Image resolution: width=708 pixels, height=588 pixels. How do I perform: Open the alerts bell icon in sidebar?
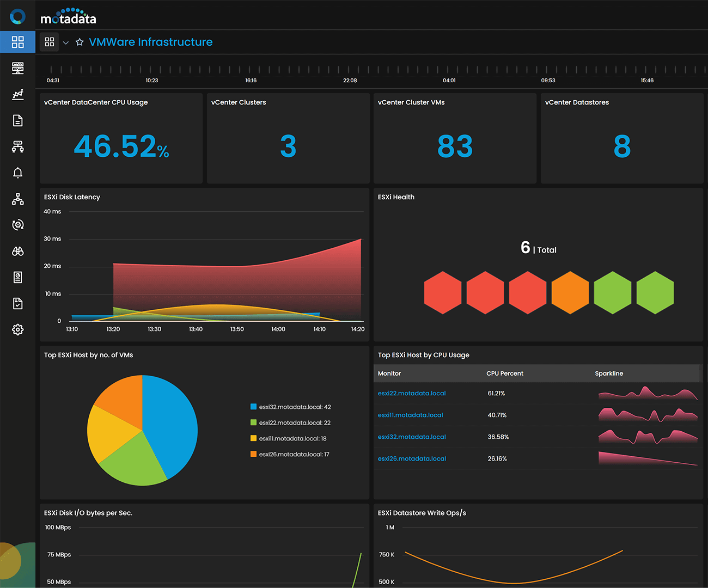pyautogui.click(x=17, y=173)
